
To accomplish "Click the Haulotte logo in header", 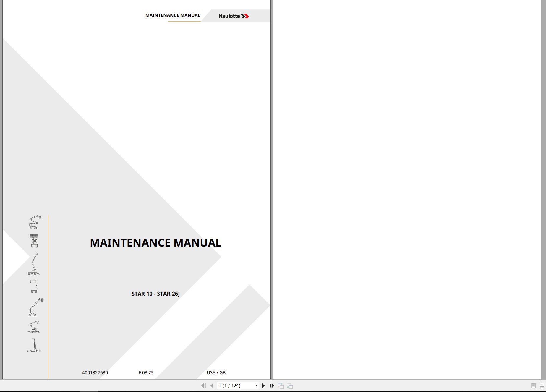I will coord(234,16).
